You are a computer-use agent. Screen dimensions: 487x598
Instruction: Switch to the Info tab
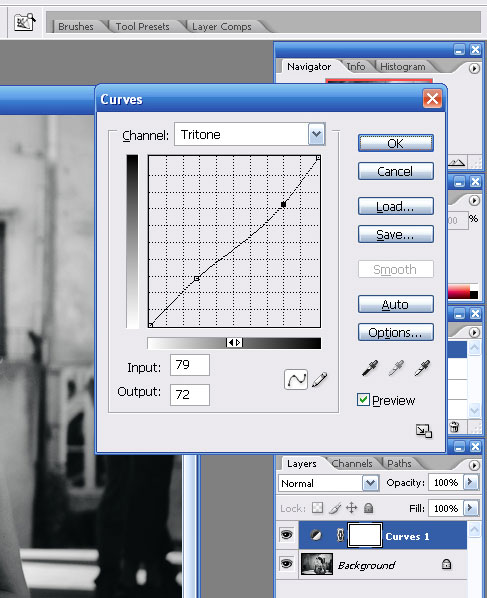click(355, 67)
